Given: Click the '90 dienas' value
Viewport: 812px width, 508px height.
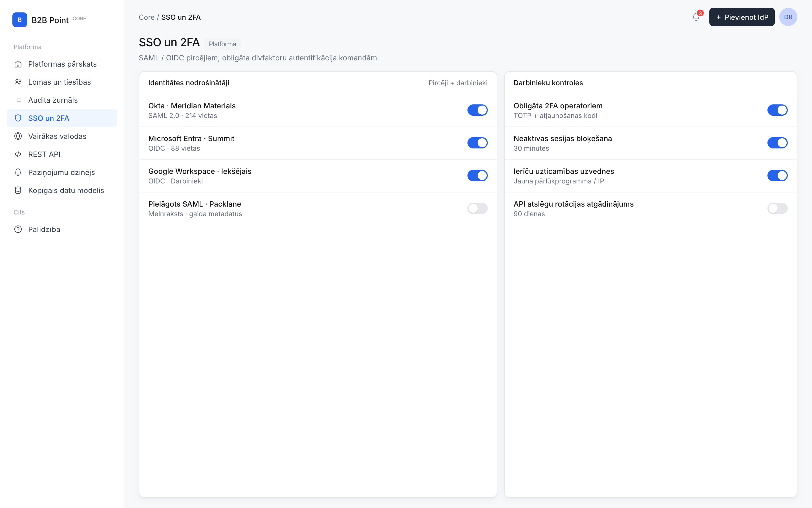Looking at the screenshot, I should tap(529, 214).
